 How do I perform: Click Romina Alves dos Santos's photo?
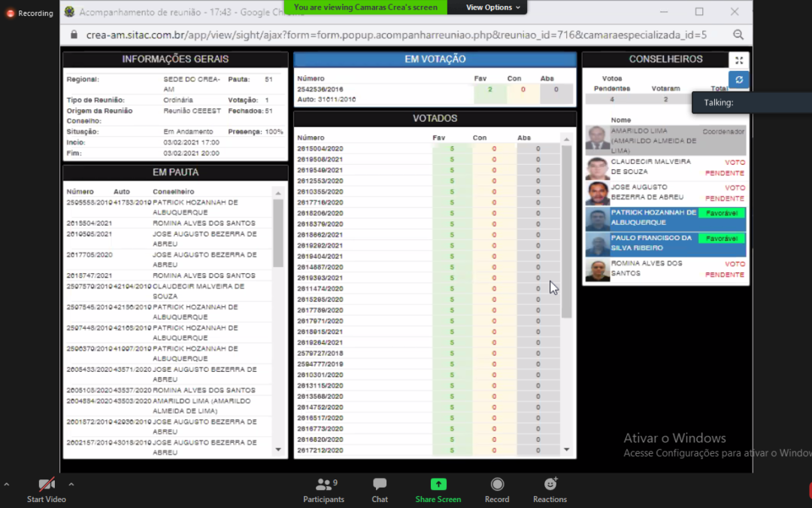click(598, 270)
